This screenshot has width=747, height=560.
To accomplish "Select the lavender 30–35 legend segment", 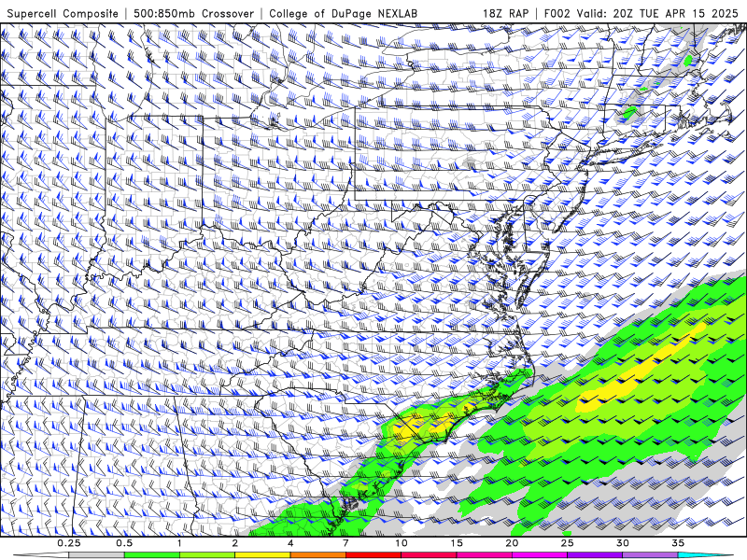I will (650, 555).
